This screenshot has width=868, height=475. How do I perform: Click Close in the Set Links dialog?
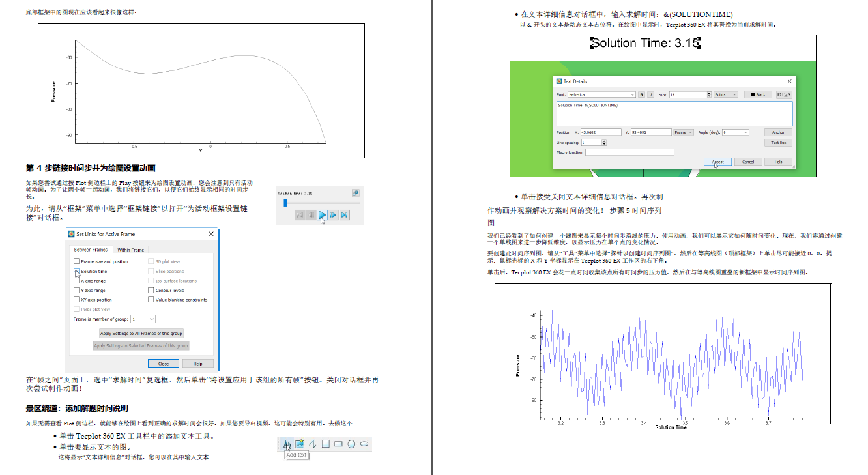point(164,364)
